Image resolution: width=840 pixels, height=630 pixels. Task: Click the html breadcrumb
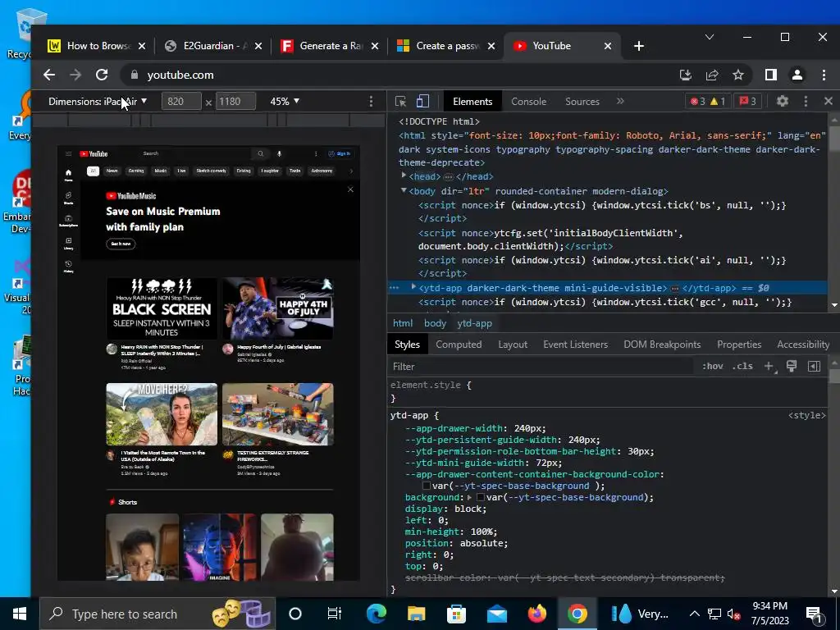point(403,323)
